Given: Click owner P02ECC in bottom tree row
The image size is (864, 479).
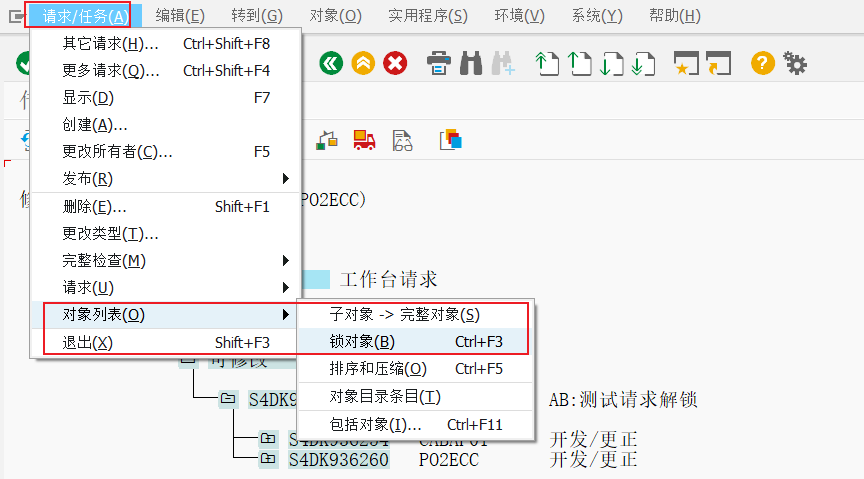Looking at the screenshot, I should click(449, 460).
